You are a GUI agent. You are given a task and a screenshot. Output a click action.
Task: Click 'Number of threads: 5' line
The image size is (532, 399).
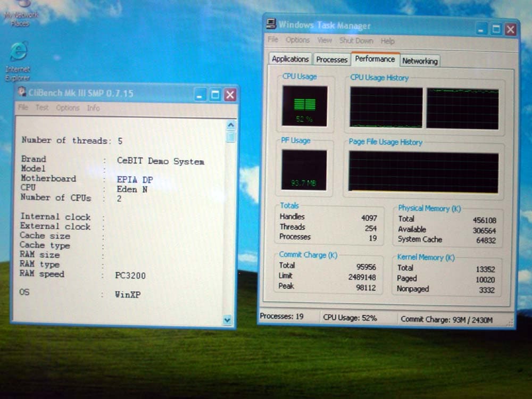(x=72, y=140)
